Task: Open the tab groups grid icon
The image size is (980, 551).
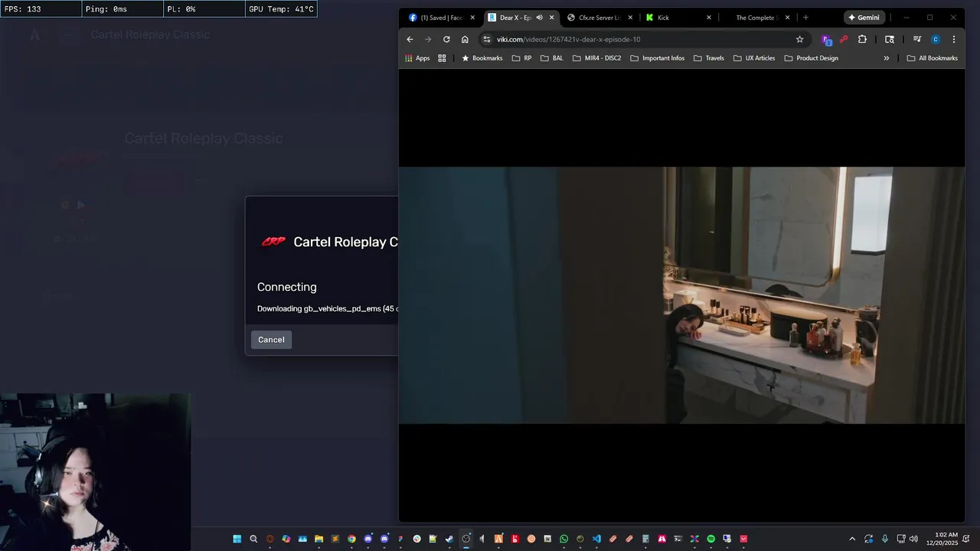Action: coord(442,58)
